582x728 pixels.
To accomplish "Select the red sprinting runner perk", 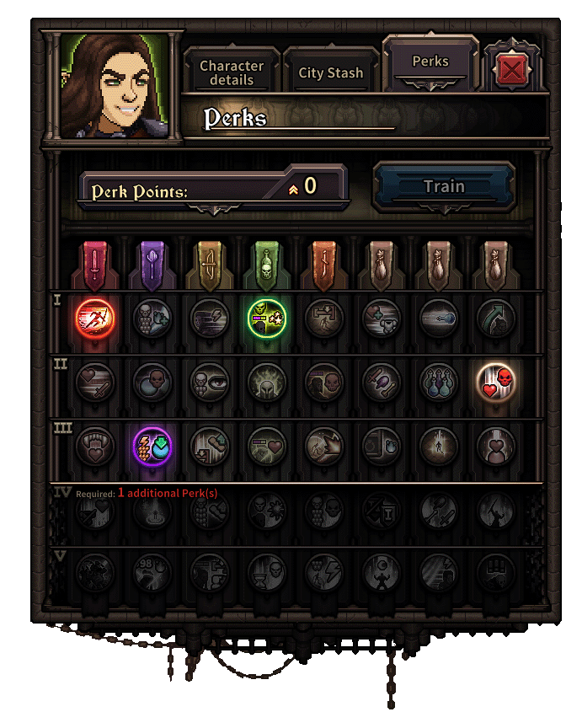I will coord(94,318).
